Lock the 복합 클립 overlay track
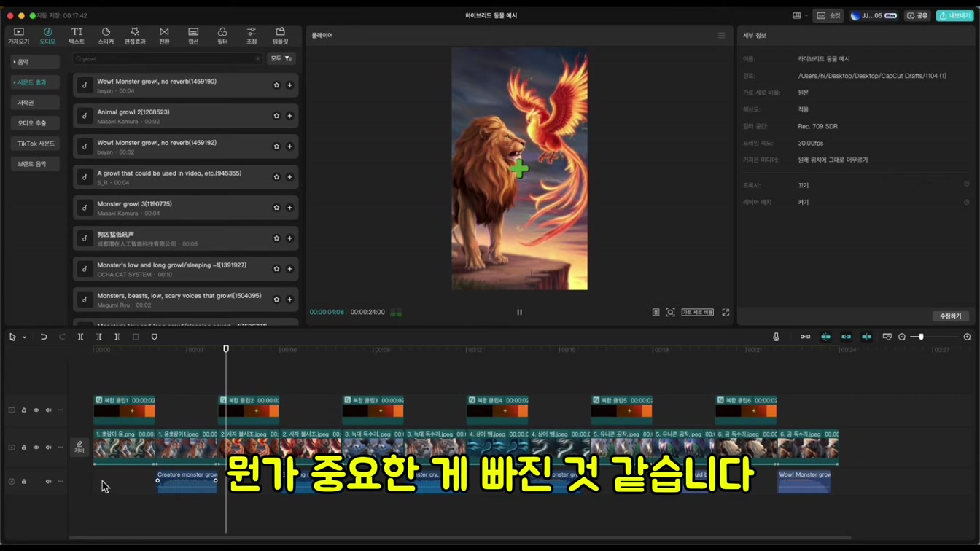 23,410
